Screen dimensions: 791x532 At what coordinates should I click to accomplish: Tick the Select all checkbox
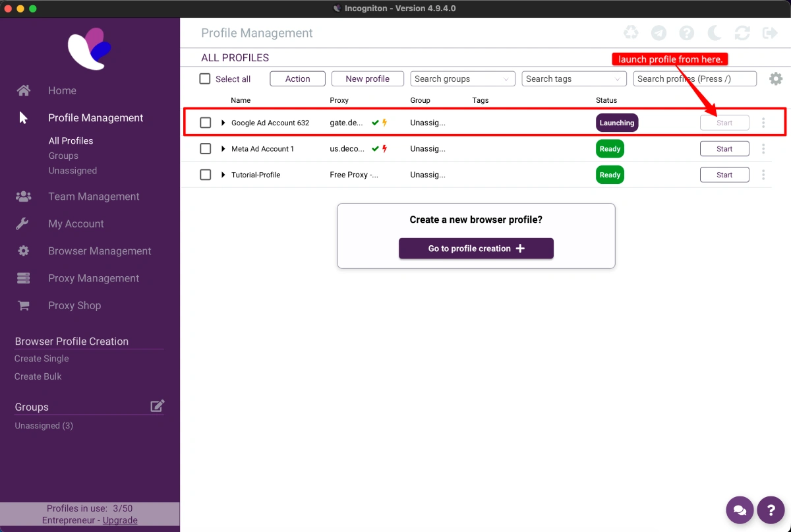coord(205,78)
